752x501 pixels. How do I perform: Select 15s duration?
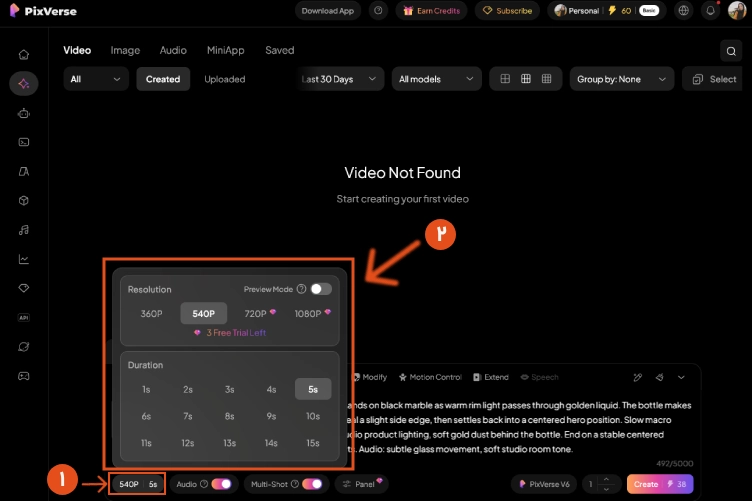click(313, 443)
